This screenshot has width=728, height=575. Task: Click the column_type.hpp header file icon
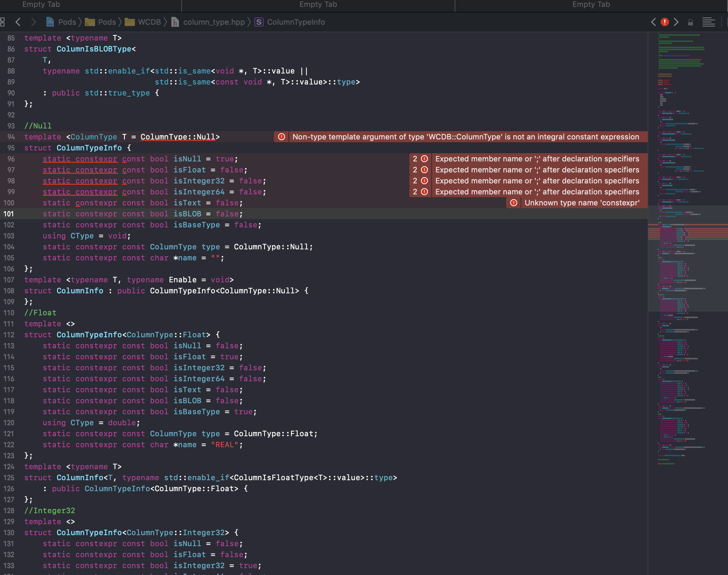click(175, 22)
